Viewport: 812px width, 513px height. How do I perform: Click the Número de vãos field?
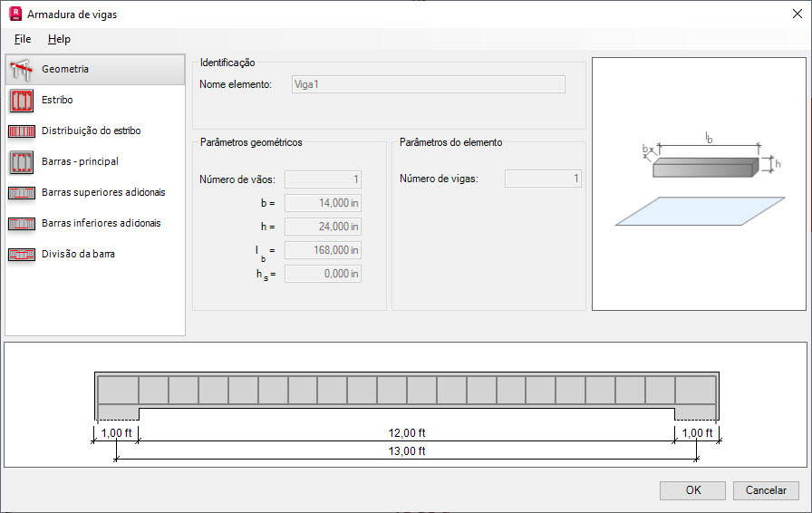tap(323, 179)
